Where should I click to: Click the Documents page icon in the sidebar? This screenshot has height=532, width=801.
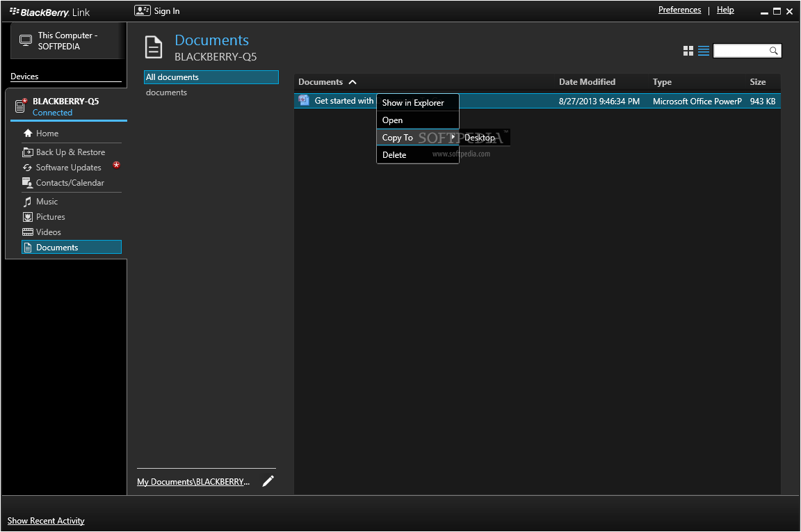[28, 248]
